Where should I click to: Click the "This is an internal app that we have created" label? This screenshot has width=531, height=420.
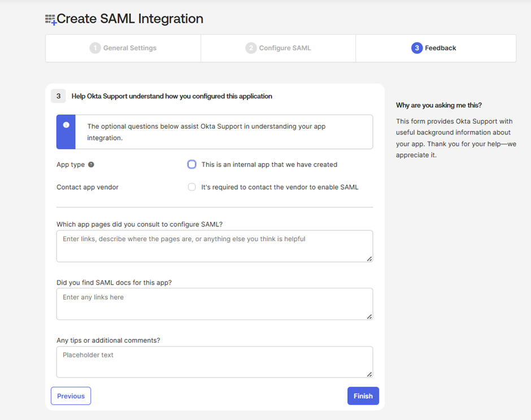[x=269, y=164]
